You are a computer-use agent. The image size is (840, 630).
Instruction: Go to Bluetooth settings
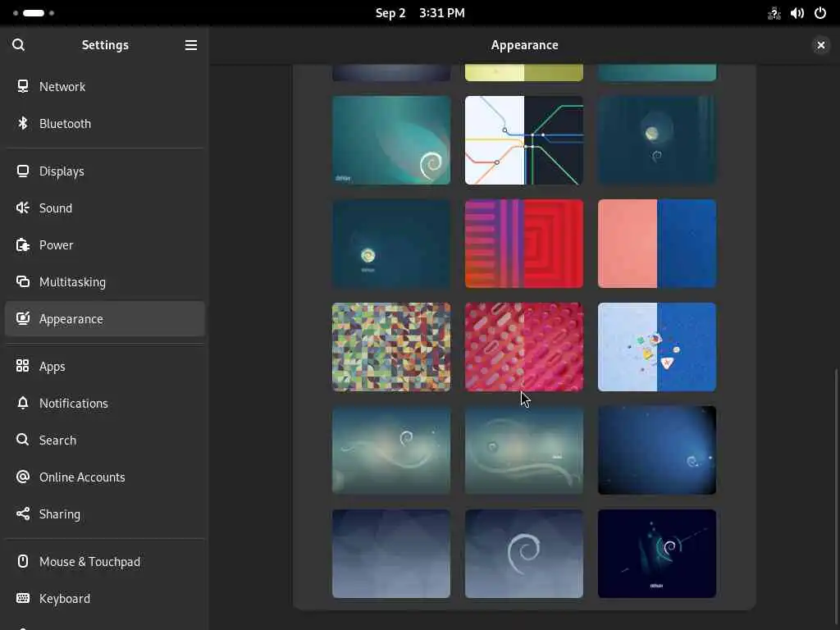pos(105,123)
